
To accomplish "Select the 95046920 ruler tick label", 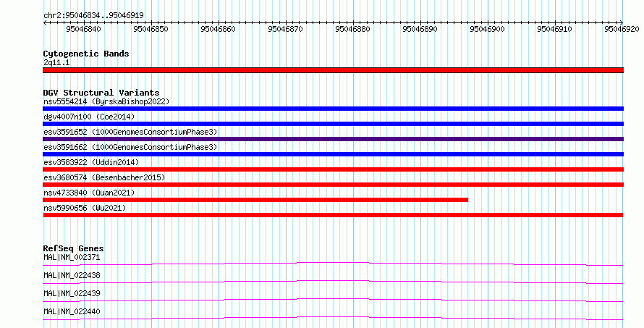I will (x=622, y=29).
